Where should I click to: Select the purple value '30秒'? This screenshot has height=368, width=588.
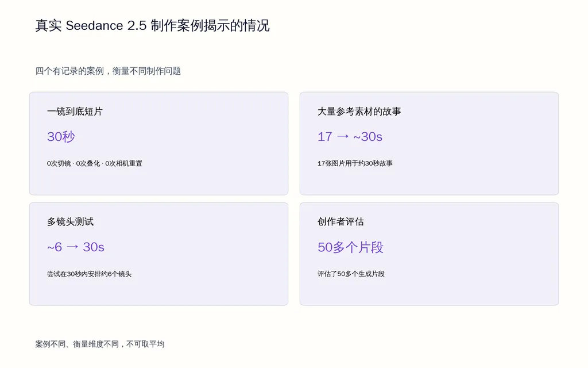pyautogui.click(x=61, y=136)
